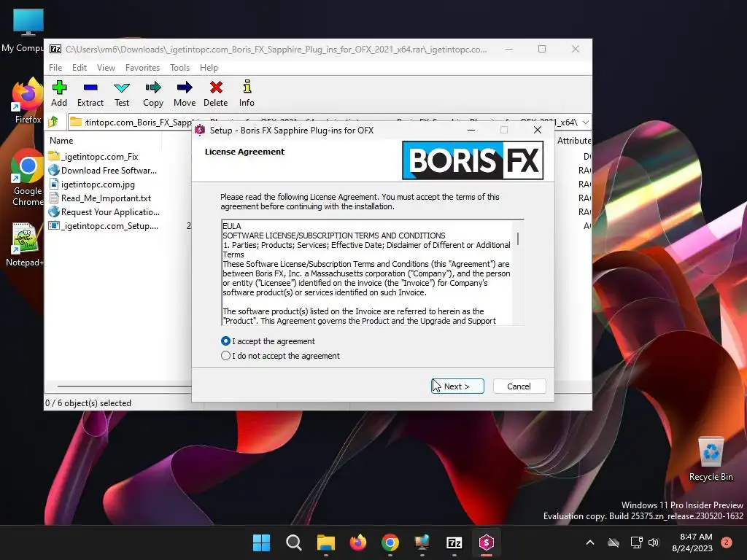Viewport: 747px width, 560px height.
Task: Click the 7-Zip horizontal scrollbar
Action: click(x=124, y=386)
